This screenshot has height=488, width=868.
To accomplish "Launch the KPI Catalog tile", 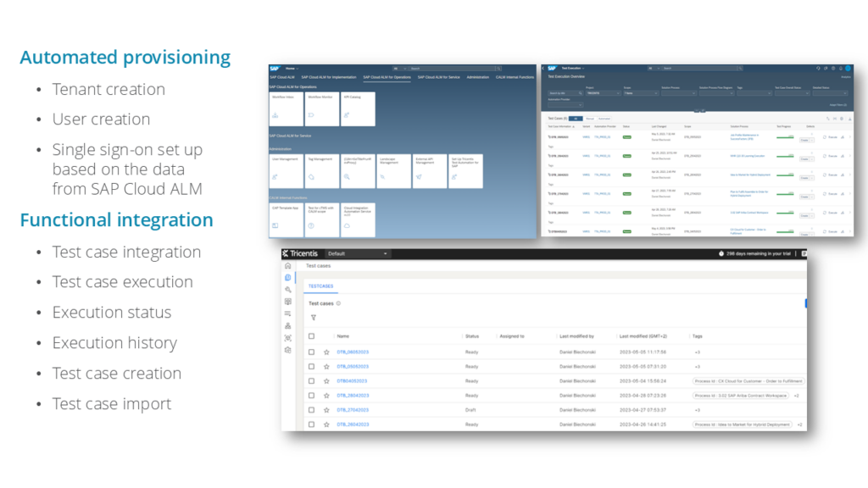I will pos(358,108).
